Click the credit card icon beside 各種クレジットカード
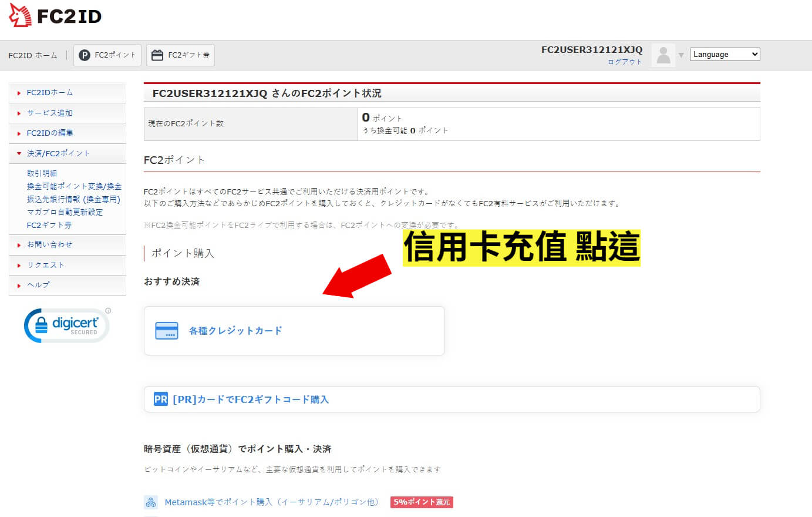Image resolution: width=812 pixels, height=517 pixels. point(167,330)
